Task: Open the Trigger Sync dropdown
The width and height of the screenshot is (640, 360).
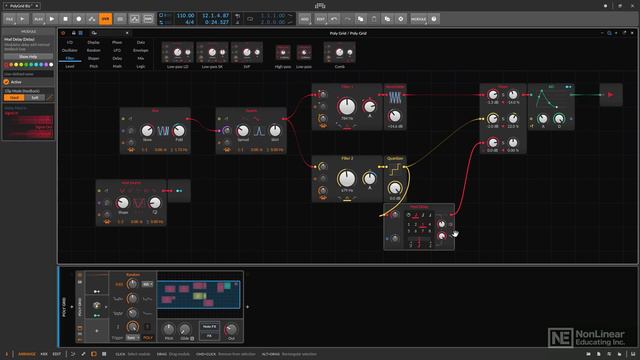Action: (132, 338)
